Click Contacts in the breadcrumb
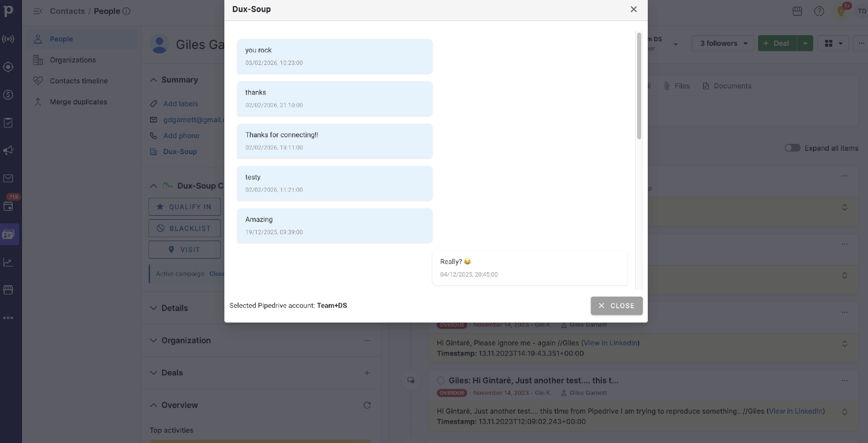868x443 pixels. [x=67, y=11]
